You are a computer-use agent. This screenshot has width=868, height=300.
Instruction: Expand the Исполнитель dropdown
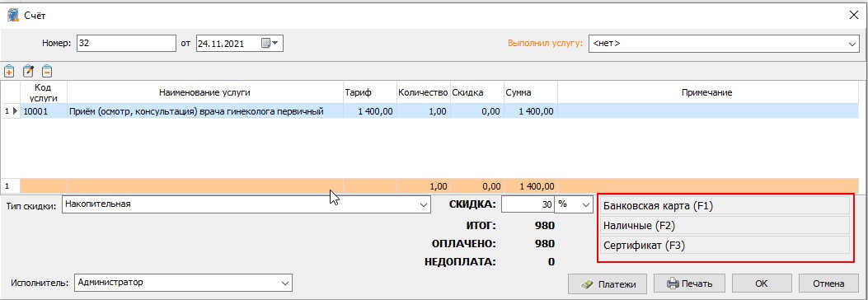point(285,283)
